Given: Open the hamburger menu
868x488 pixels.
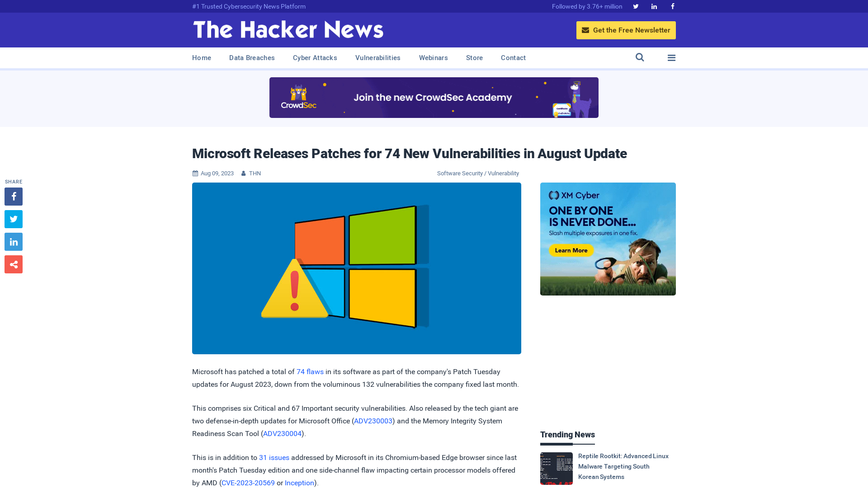Looking at the screenshot, I should pyautogui.click(x=671, y=57).
